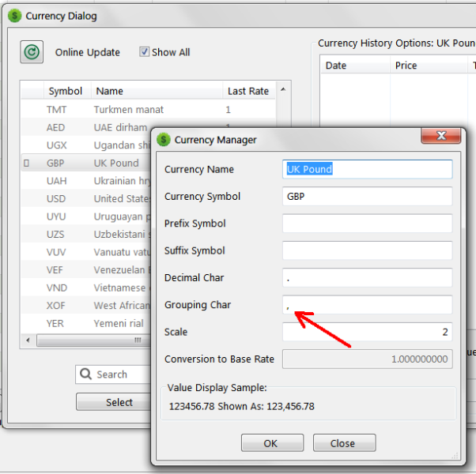Screen dimensions: 476x474
Task: Click the green Online Update refresh icon
Action: click(32, 53)
